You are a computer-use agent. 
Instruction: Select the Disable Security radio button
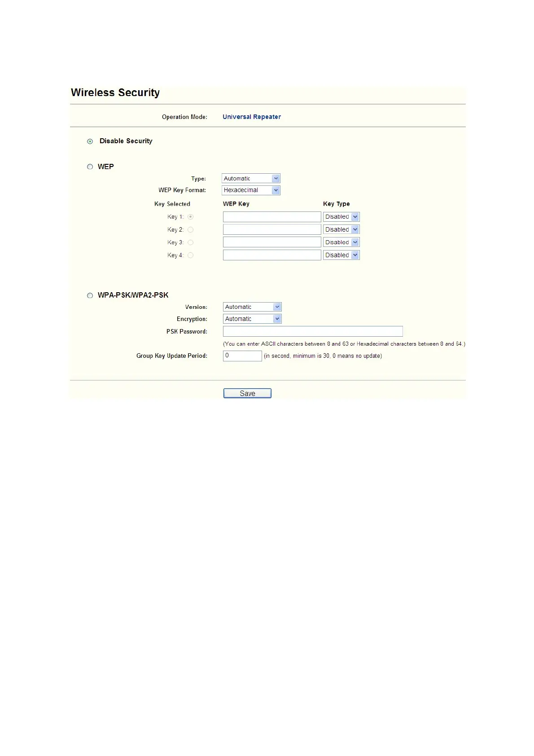[x=90, y=141]
